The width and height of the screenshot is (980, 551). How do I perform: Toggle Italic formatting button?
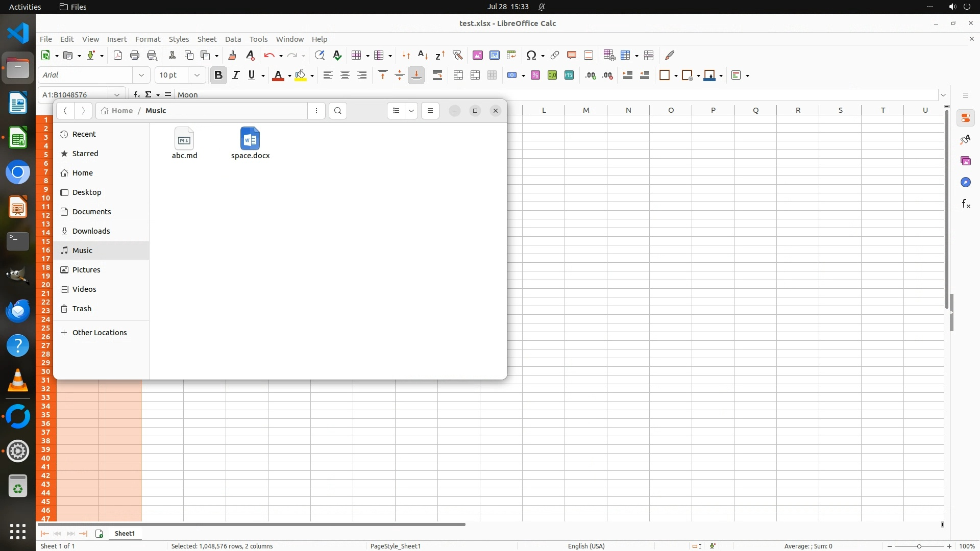[x=235, y=75]
